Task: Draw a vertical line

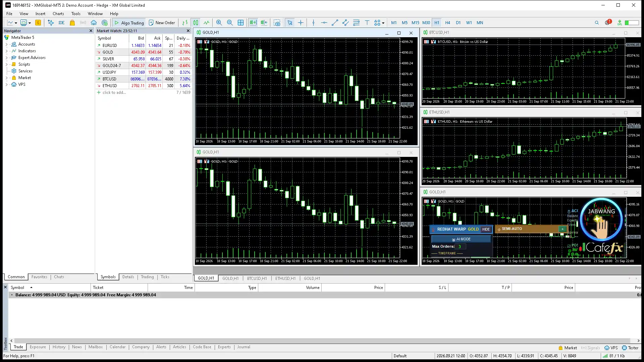Action: click(x=313, y=23)
